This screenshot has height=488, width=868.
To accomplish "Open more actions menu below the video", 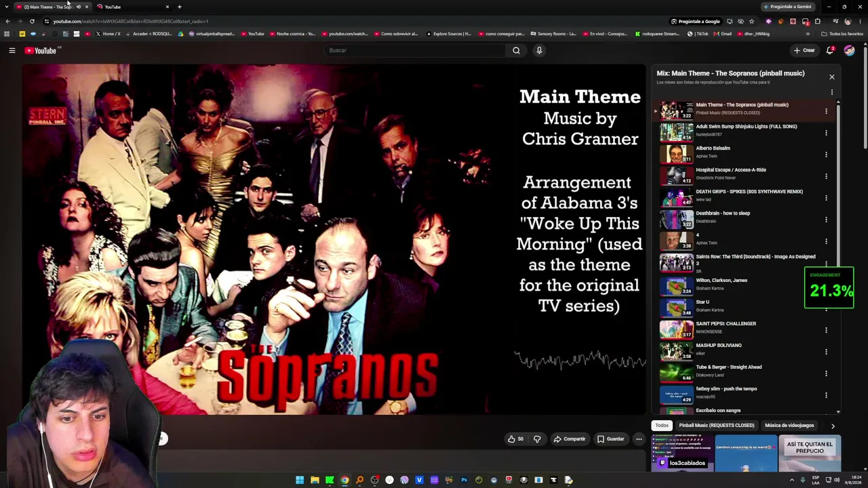I will coord(639,439).
